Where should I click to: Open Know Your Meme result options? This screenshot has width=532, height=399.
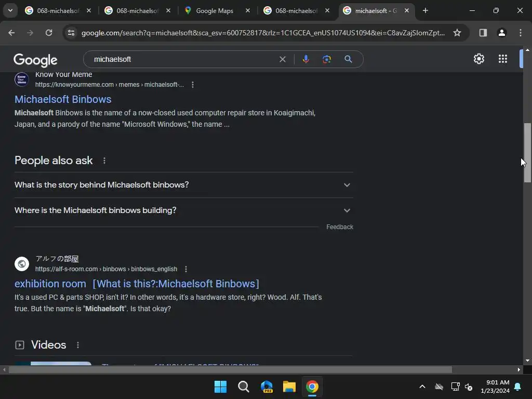point(193,85)
